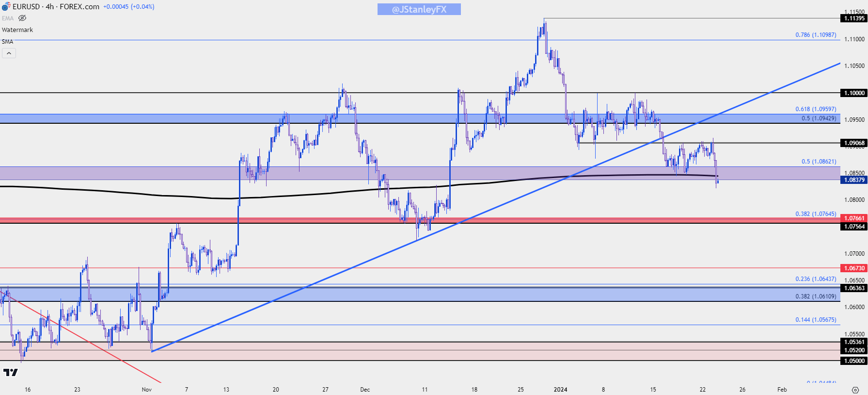This screenshot has height=395, width=868.
Task: Click the current price label 1.08379
Action: coord(854,180)
